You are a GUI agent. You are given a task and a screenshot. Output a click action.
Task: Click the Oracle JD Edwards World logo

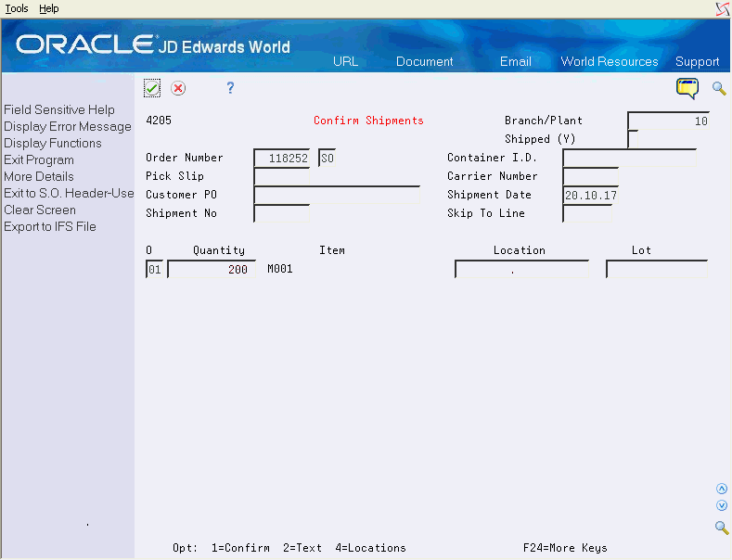click(153, 45)
